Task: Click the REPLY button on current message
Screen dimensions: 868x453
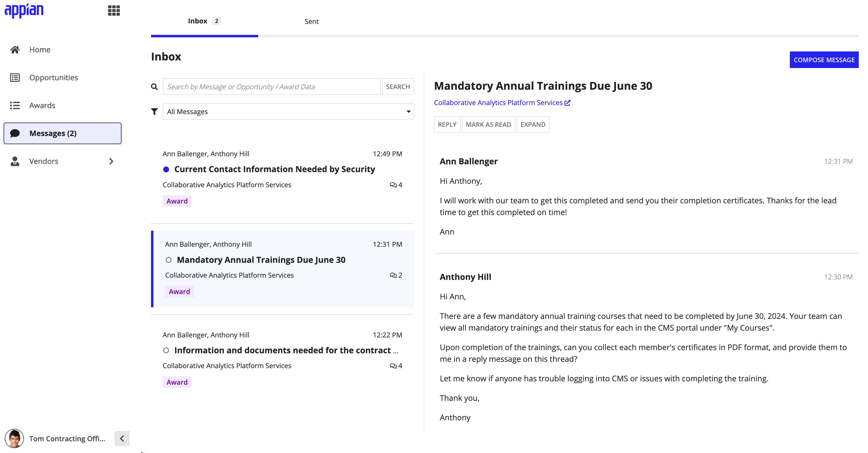Action: (447, 124)
